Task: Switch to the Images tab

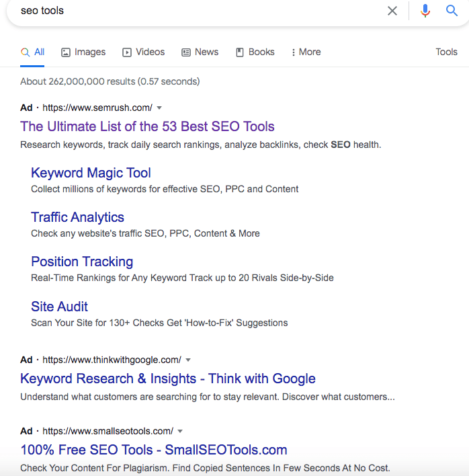Action: coord(83,52)
